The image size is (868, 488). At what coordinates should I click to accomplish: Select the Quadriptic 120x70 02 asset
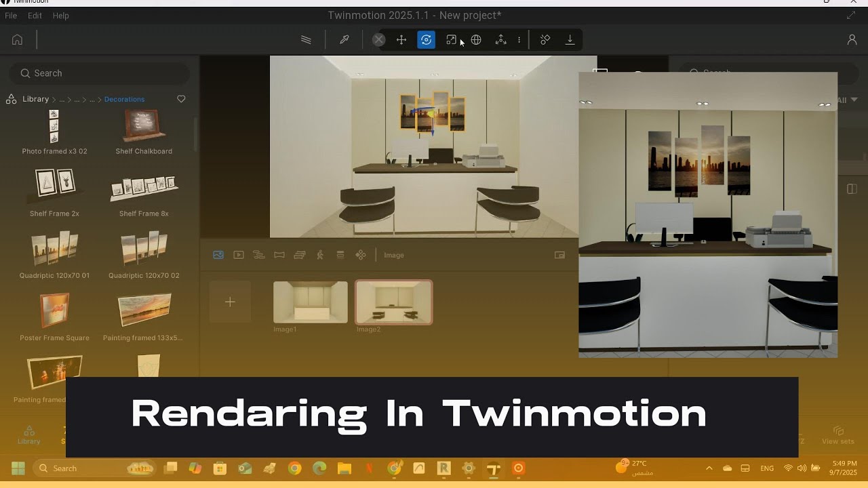pyautogui.click(x=144, y=255)
